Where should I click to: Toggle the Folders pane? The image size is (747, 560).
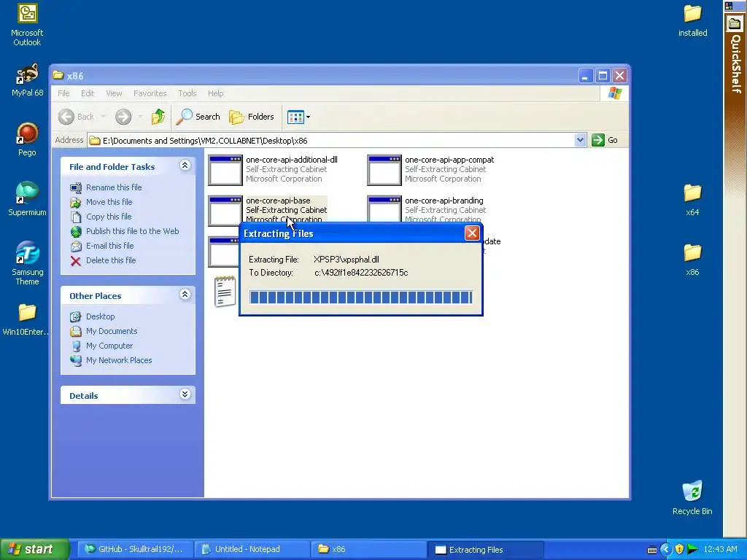pos(252,117)
